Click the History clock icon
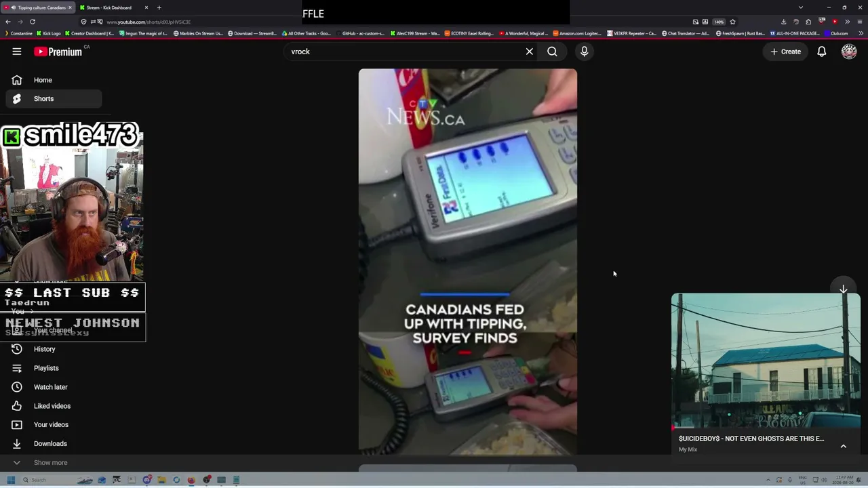868x488 pixels. tap(17, 349)
